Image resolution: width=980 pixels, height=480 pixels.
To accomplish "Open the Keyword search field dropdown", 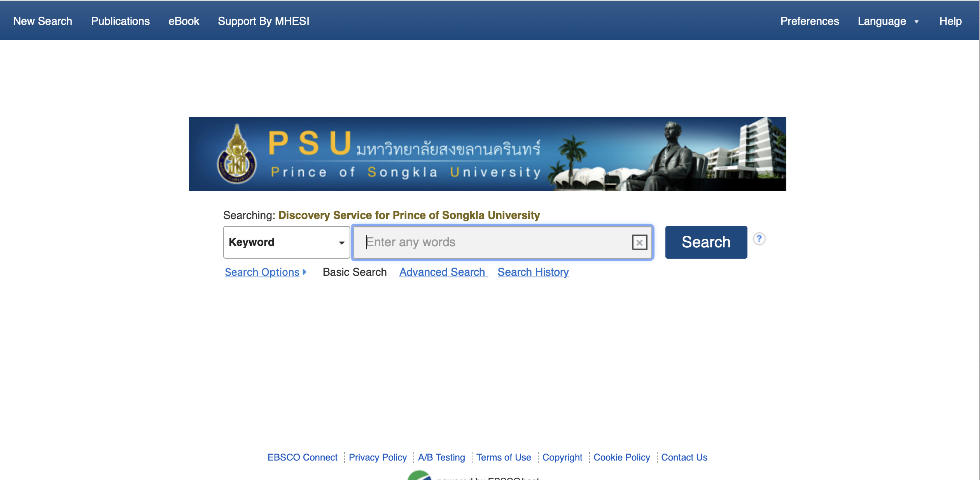I will coord(287,242).
